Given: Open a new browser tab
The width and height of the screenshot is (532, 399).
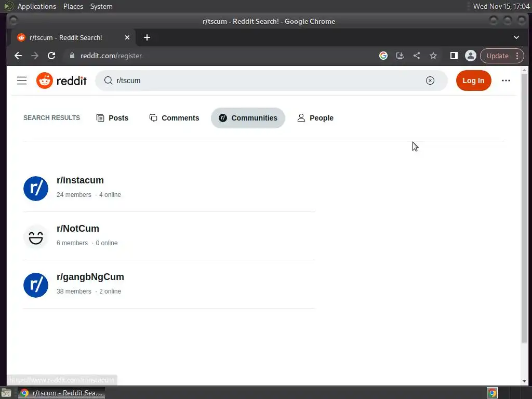Looking at the screenshot, I should tap(147, 37).
